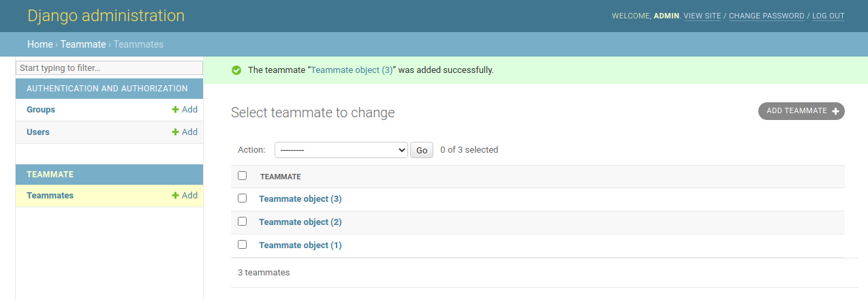Click the green plus Add icon for Groups
868x300 pixels.
pos(175,110)
